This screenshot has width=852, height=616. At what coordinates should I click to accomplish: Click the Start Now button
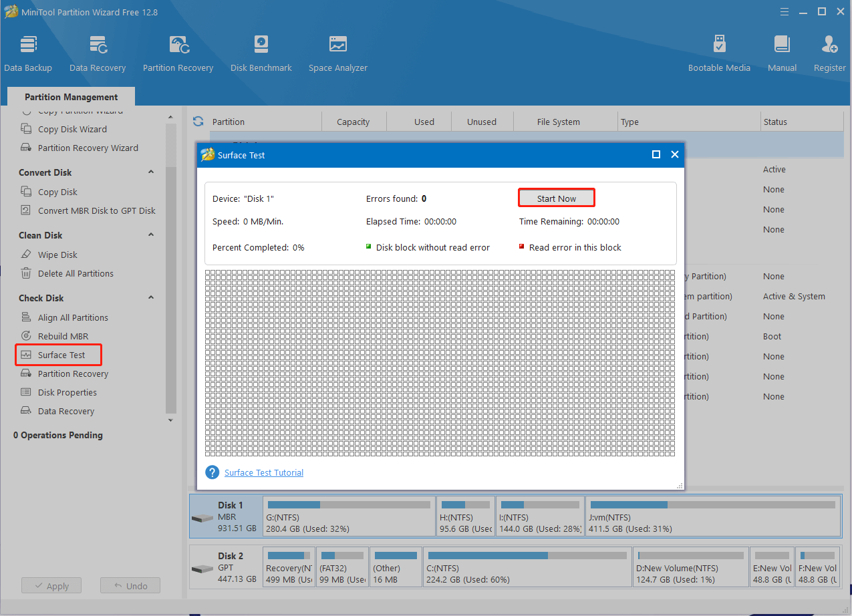pos(557,198)
